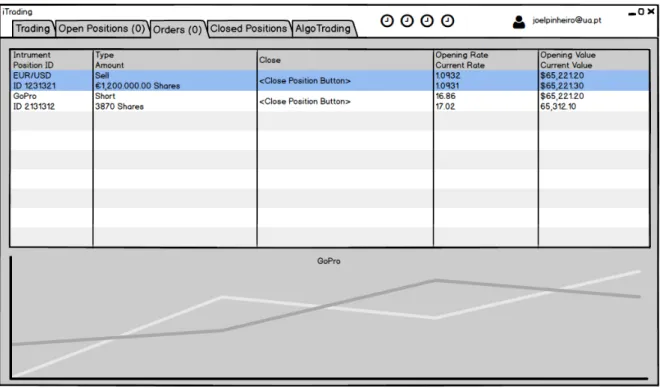Click the 1.0931 current rate value

(x=447, y=86)
